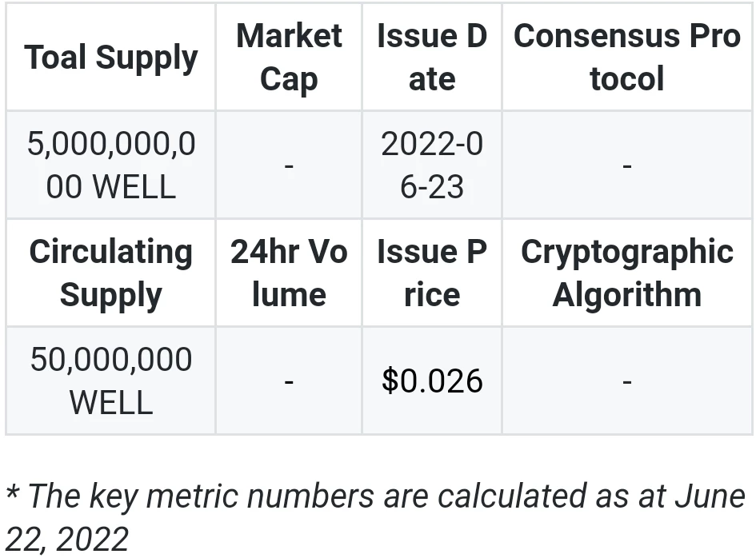This screenshot has height=558, width=756.
Task: Click the 50,000,000 WELL circulating value
Action: (x=110, y=381)
